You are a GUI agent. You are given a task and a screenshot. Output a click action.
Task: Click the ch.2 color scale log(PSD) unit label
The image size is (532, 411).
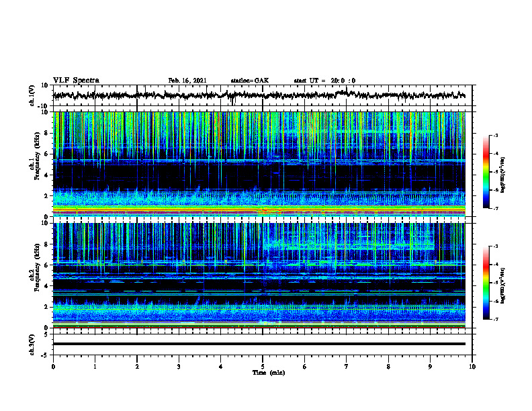coord(503,286)
